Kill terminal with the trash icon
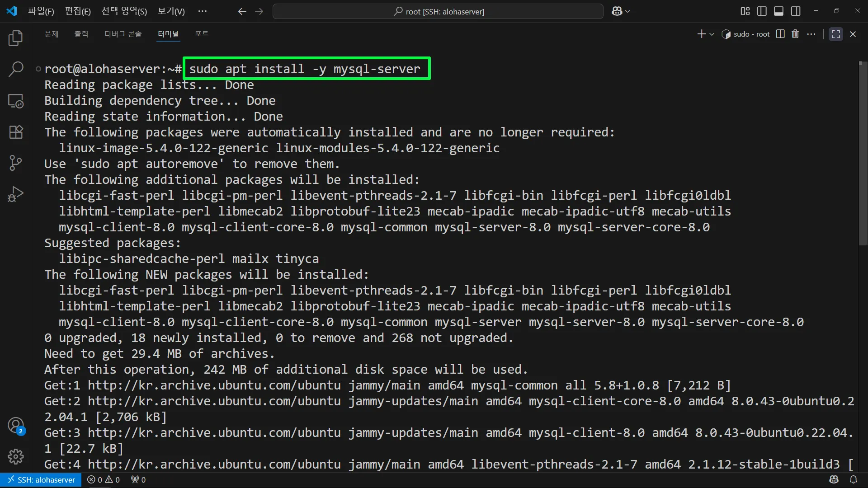This screenshot has height=488, width=868. point(795,34)
